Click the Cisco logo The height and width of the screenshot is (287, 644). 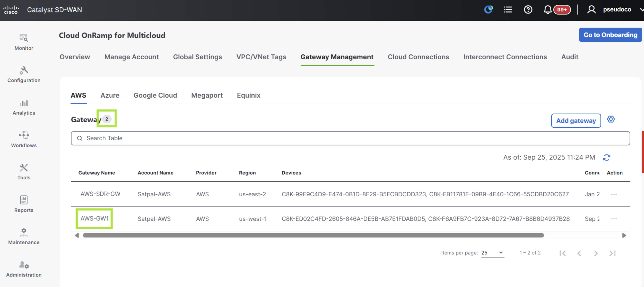(11, 10)
